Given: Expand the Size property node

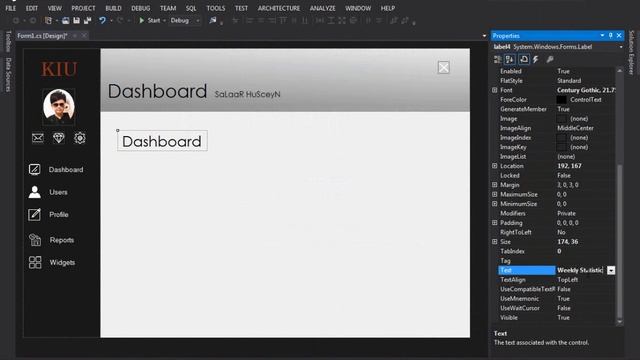Looking at the screenshot, I should click(495, 242).
